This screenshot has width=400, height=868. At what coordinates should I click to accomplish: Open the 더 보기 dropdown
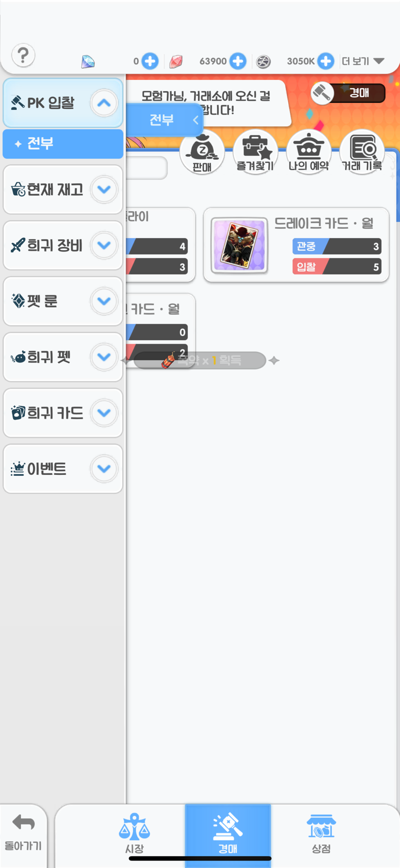363,61
